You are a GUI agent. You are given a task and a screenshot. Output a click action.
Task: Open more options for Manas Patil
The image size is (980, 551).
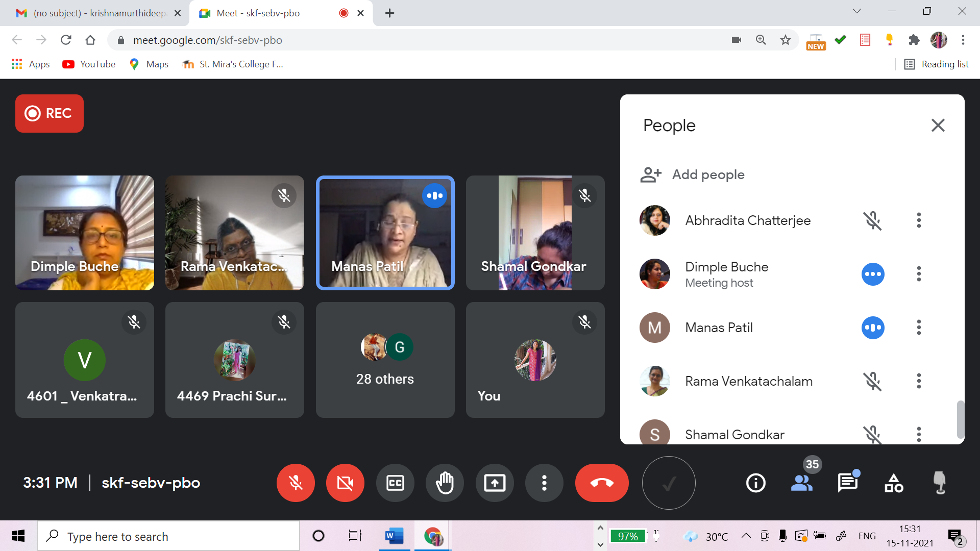[x=919, y=328]
